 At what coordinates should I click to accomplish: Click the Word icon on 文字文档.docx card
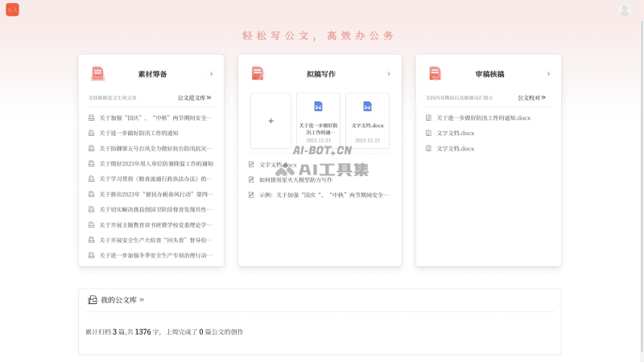coord(367,106)
